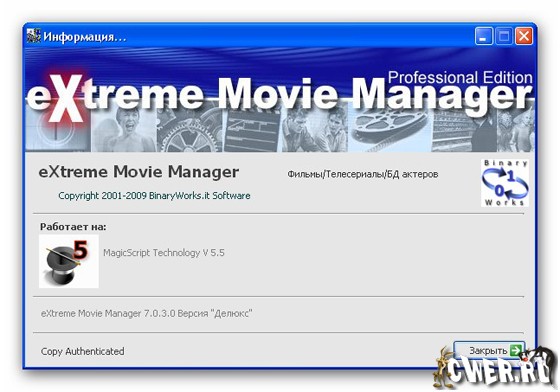Click the application icon in title bar

click(x=34, y=36)
